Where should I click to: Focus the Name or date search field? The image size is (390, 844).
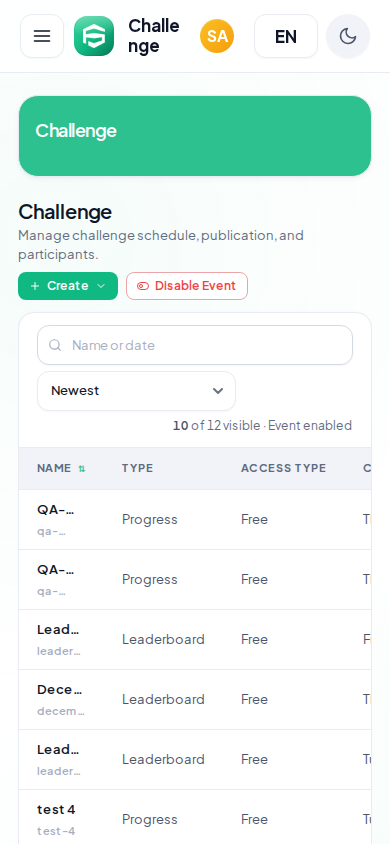[x=195, y=345]
